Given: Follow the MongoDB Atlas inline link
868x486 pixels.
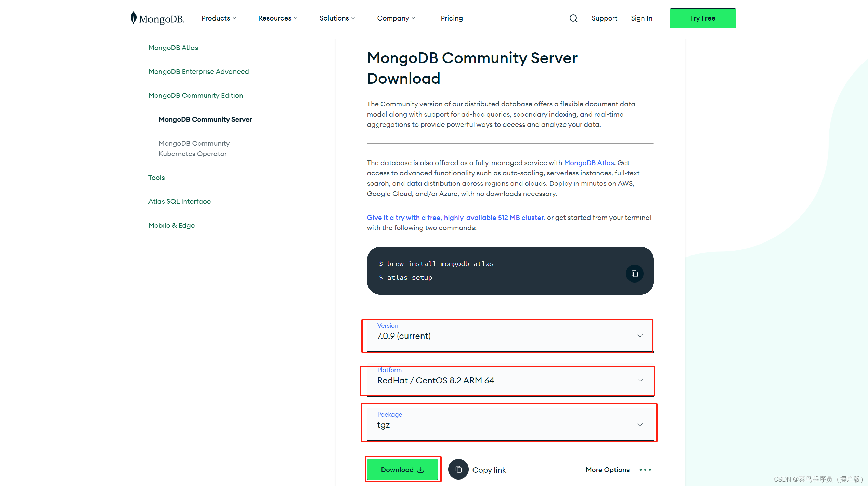Looking at the screenshot, I should (x=589, y=163).
